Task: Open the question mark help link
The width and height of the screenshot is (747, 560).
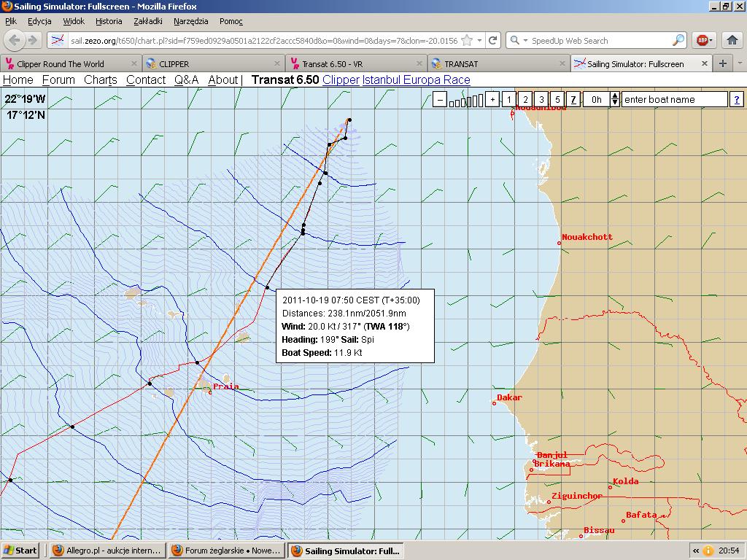Action: [736, 99]
